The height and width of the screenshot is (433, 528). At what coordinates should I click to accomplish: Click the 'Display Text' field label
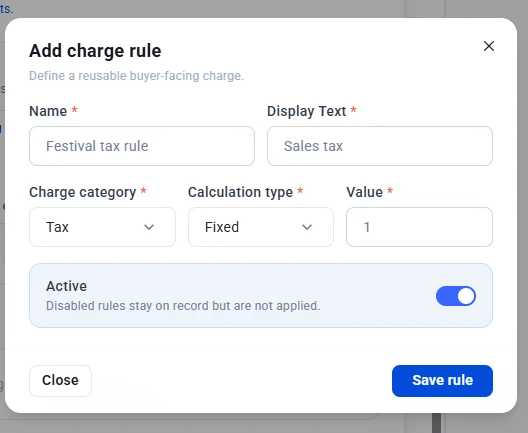coord(306,111)
